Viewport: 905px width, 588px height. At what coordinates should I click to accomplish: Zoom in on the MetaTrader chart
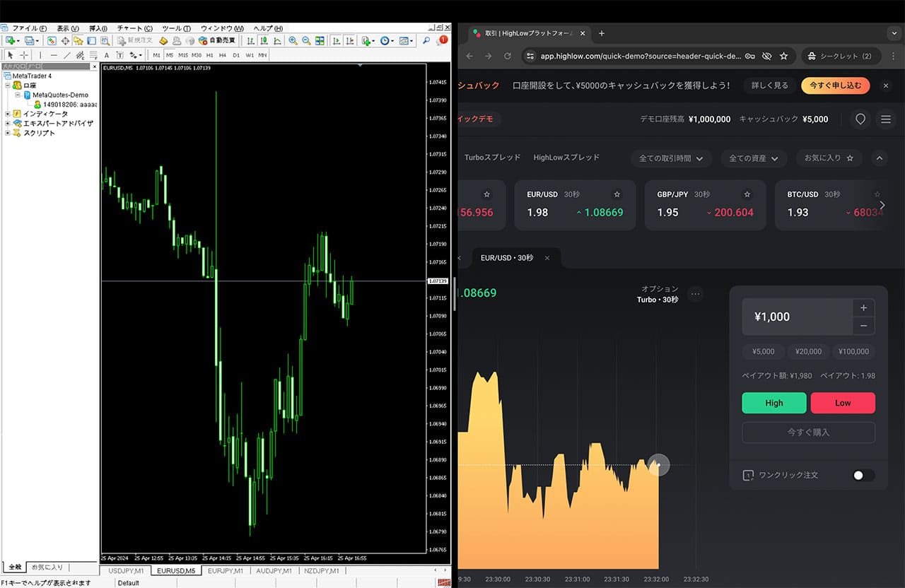tap(293, 40)
